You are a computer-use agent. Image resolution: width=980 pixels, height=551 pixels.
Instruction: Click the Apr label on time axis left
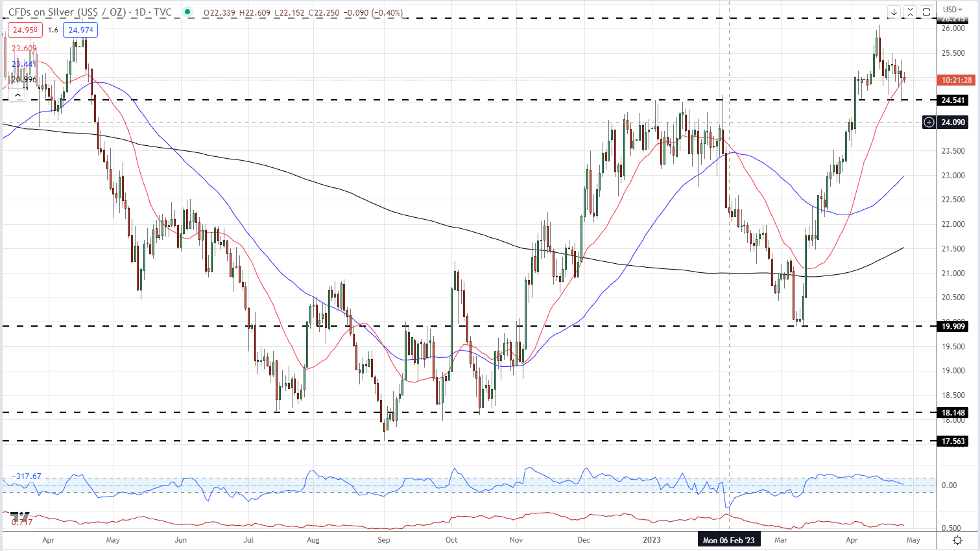48,540
